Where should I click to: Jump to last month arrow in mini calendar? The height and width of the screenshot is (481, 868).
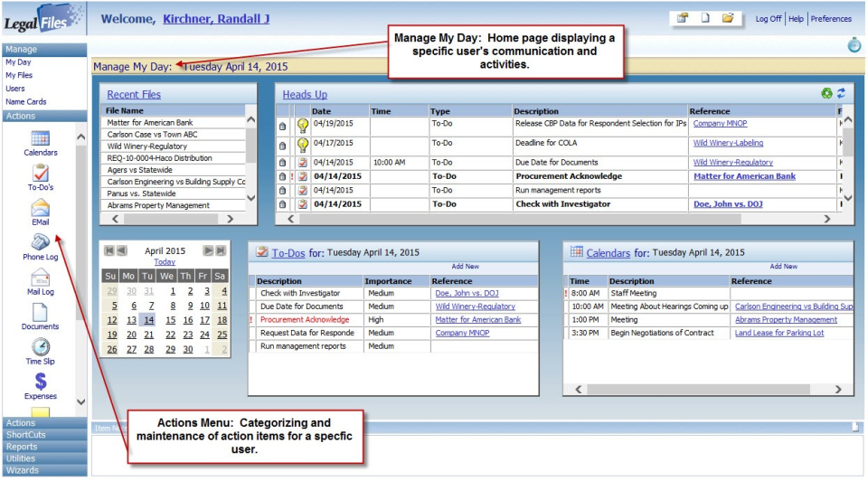[221, 250]
